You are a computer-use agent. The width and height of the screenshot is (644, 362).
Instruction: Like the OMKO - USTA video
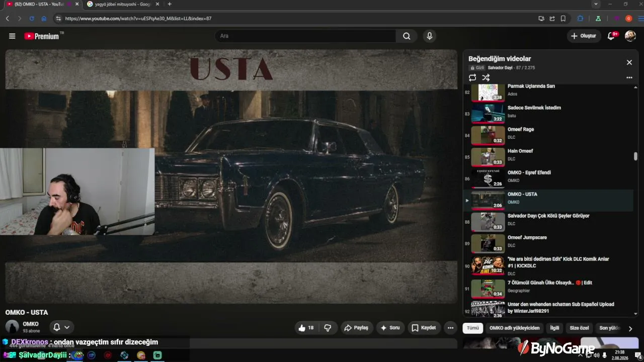click(x=306, y=328)
